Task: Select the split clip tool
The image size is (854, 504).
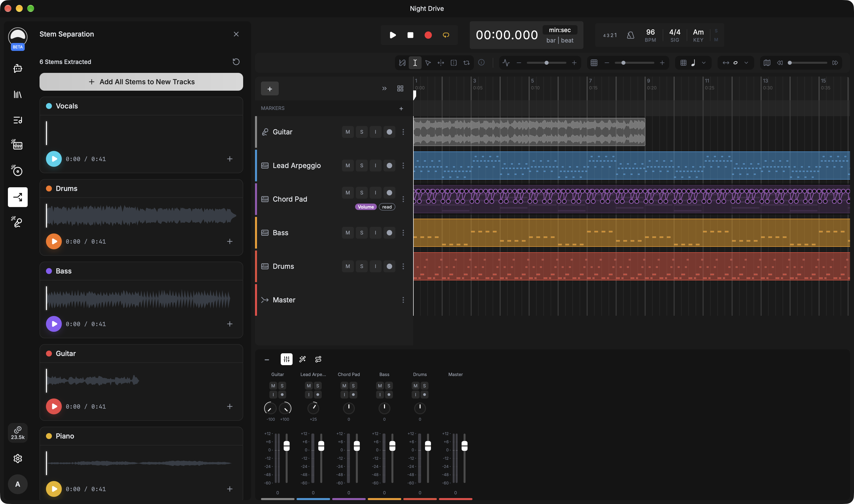Action: click(x=453, y=63)
